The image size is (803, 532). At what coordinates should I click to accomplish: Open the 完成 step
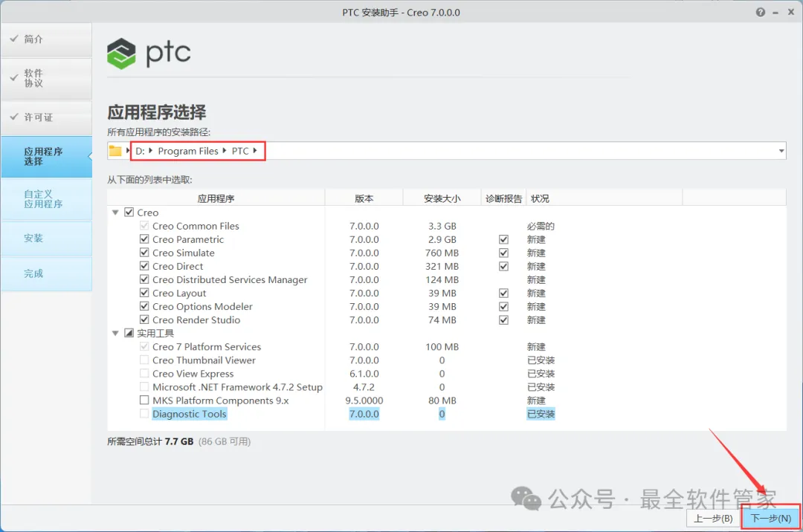click(x=47, y=273)
